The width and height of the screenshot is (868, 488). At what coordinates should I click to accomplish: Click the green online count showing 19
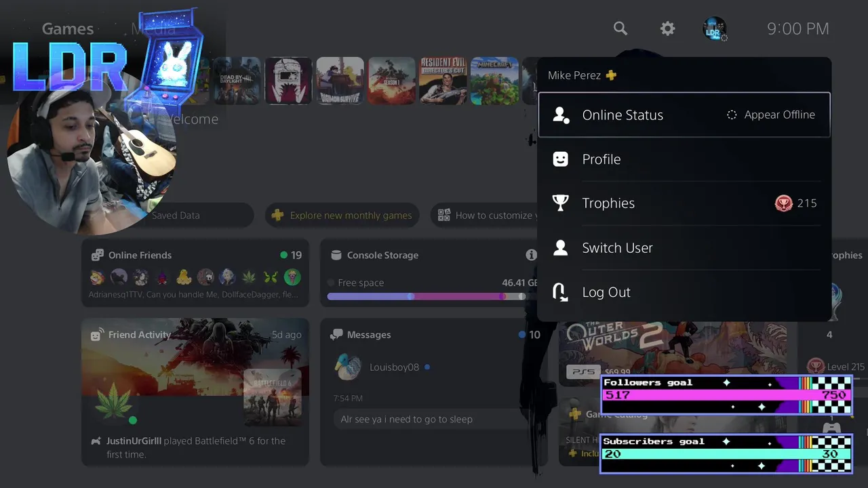291,256
